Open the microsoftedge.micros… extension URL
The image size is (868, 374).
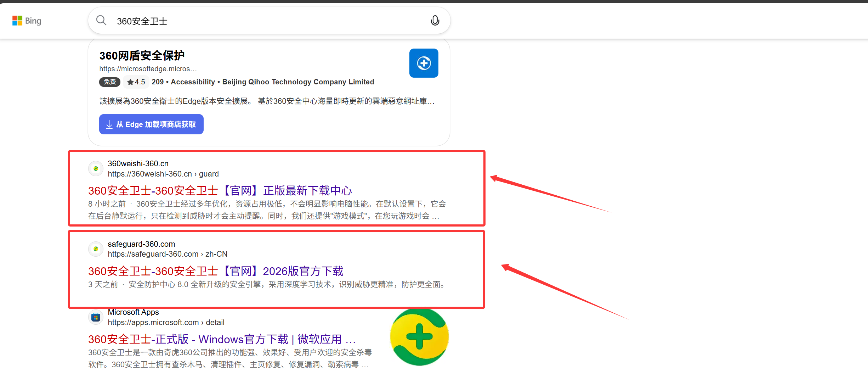pyautogui.click(x=148, y=69)
